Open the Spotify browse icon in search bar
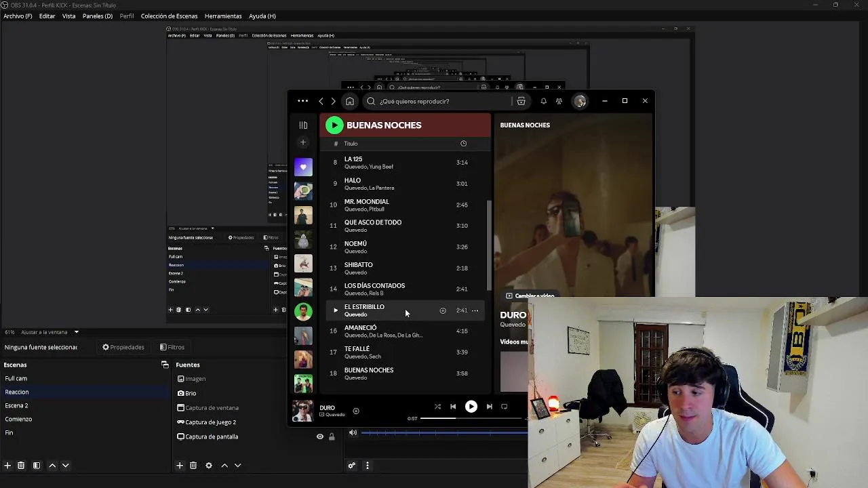This screenshot has height=488, width=868. tap(521, 101)
